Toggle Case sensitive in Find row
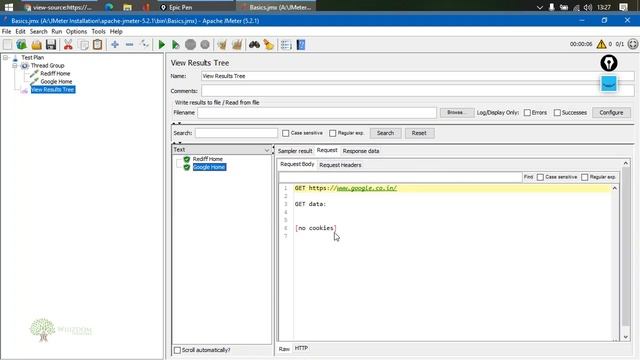Viewport: 640px width, 360px height. point(540,177)
